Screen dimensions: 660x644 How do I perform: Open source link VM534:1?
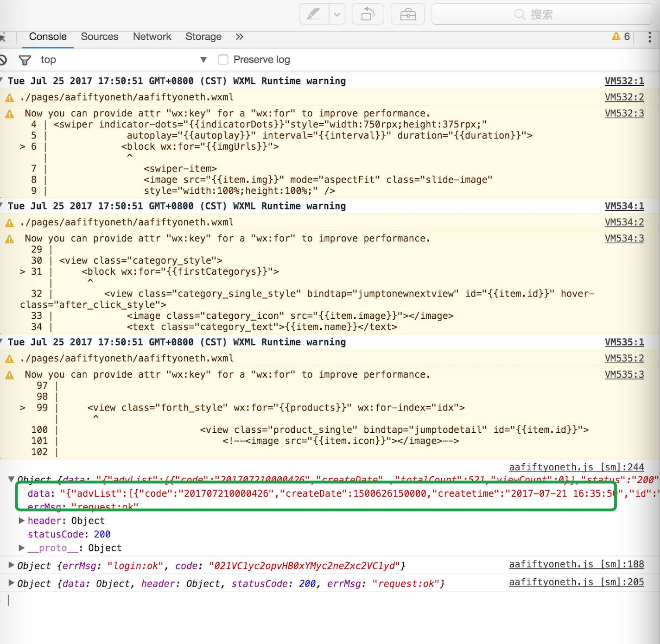pos(624,206)
